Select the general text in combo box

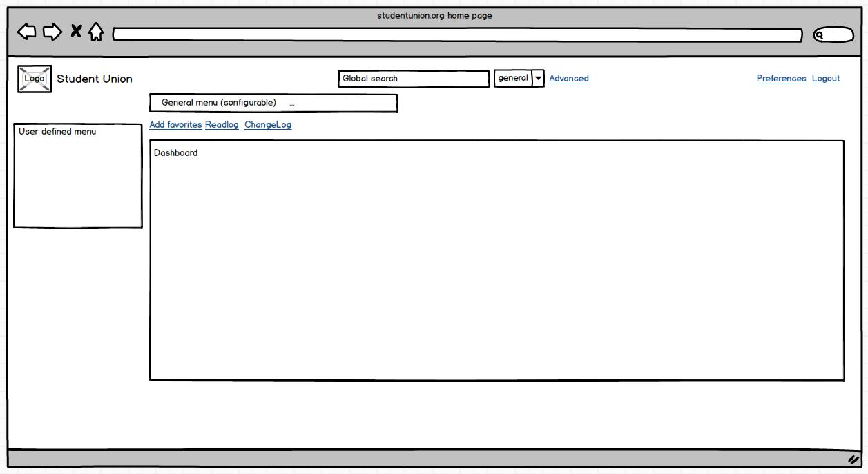(x=513, y=79)
